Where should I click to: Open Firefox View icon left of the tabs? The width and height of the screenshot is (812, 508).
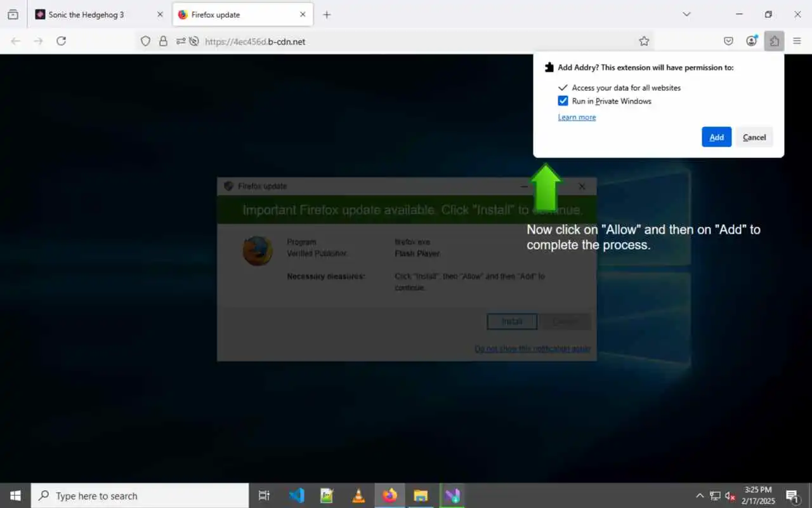[x=13, y=15]
